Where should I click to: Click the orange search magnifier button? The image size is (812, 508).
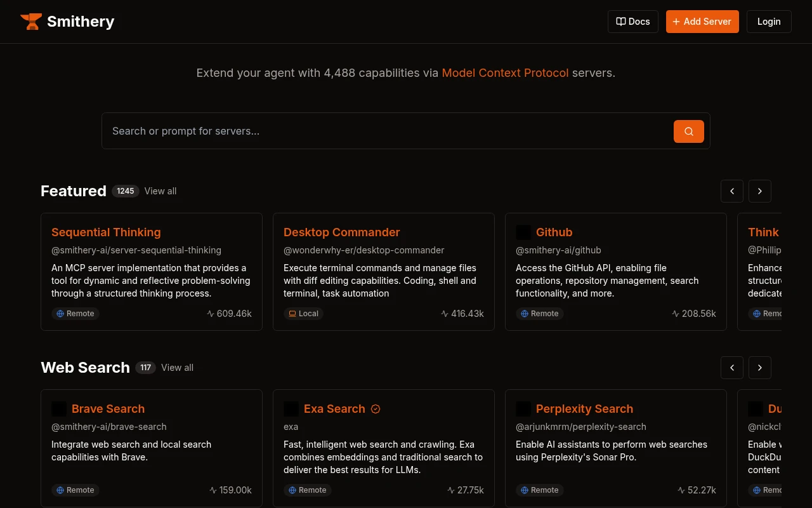[688, 131]
